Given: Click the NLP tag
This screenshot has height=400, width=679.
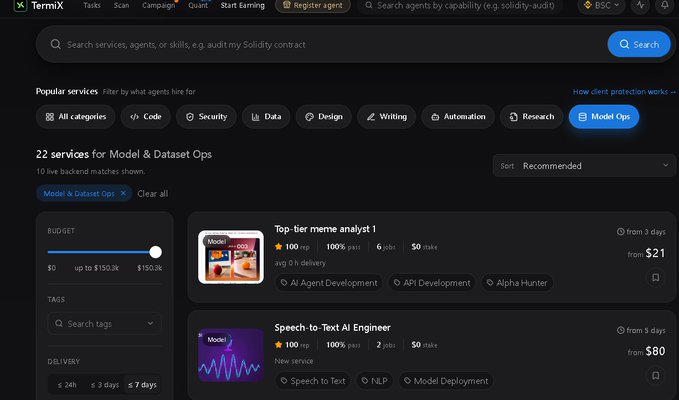Looking at the screenshot, I should tap(375, 381).
